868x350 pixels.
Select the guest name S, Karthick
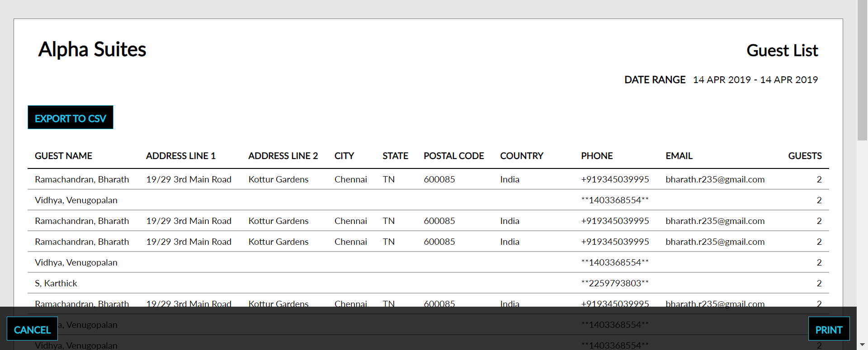[x=56, y=283]
